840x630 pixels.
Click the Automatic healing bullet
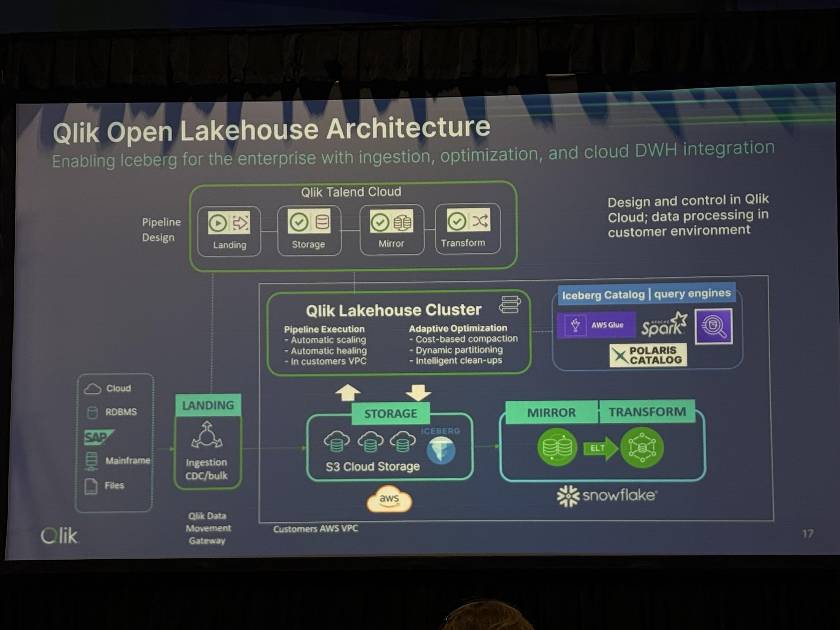tap(326, 351)
